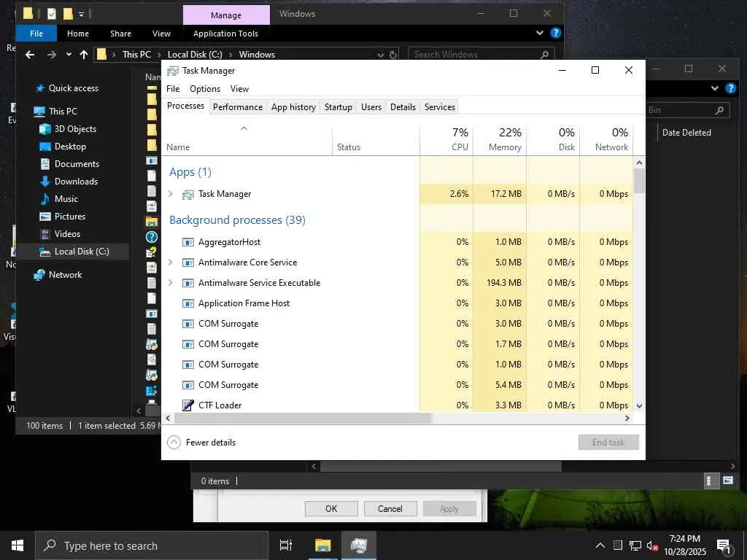The height and width of the screenshot is (560, 747).
Task: Sort by the Date Deleted column
Action: [686, 133]
